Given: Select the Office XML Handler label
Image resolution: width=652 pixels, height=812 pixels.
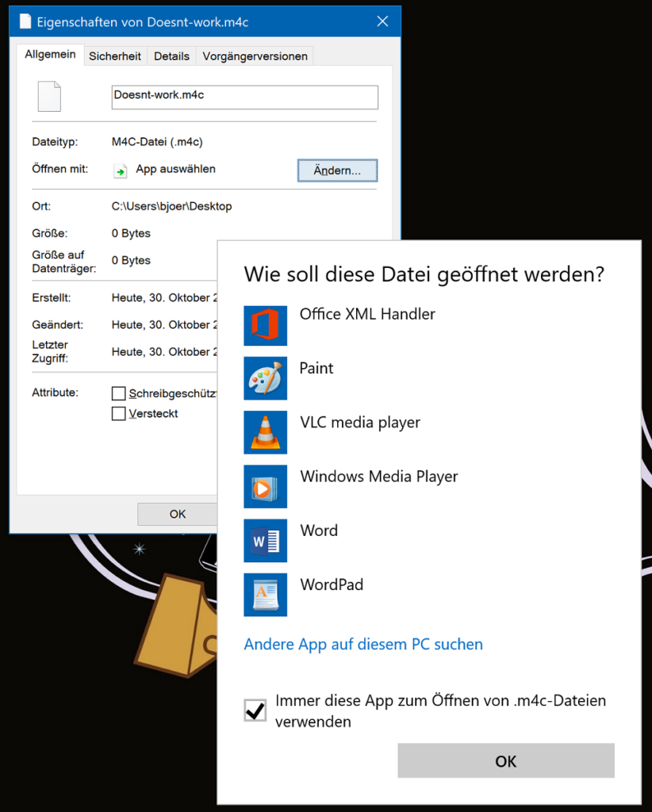Looking at the screenshot, I should pos(367,314).
